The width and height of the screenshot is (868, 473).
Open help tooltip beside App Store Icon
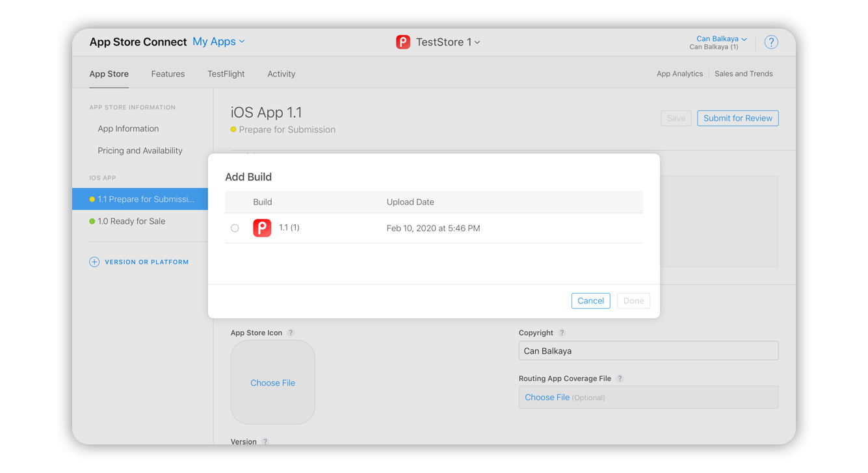[x=291, y=333]
